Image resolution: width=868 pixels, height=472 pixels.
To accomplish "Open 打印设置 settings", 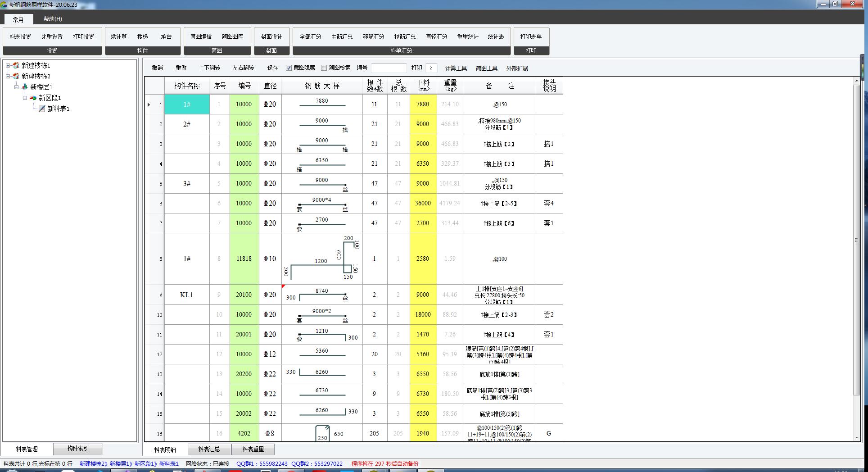I will 84,36.
